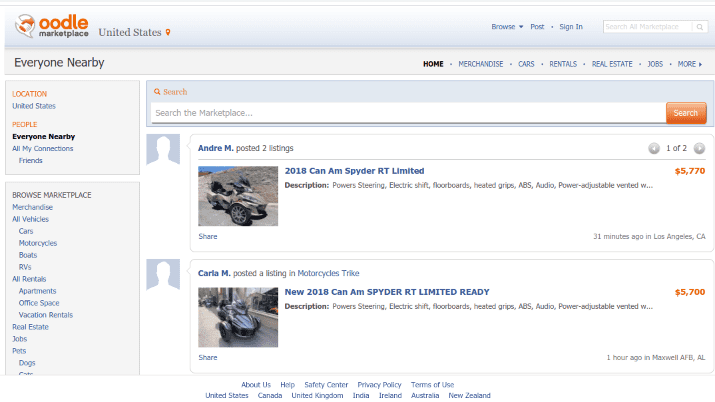Open the REAL ESTATE nav tab
Image resolution: width=715 pixels, height=402 pixels.
(612, 64)
